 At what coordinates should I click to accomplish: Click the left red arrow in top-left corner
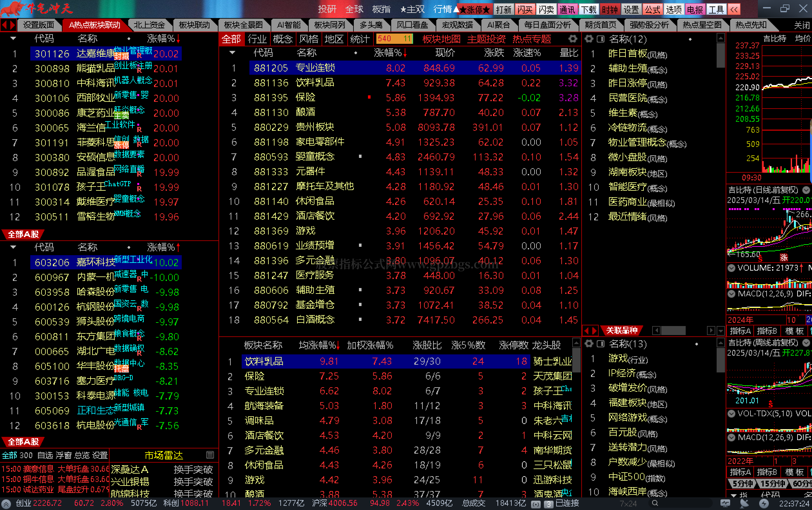click(4, 25)
